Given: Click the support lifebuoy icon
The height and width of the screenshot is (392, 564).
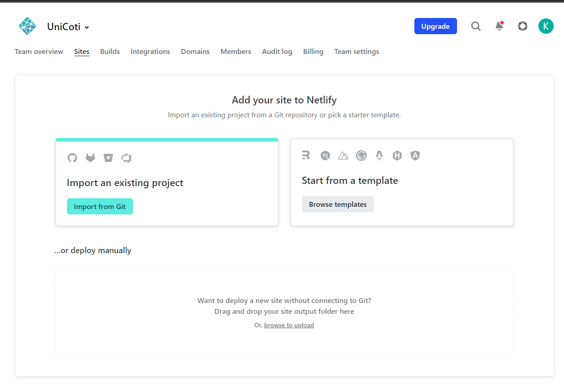Looking at the screenshot, I should click(522, 26).
